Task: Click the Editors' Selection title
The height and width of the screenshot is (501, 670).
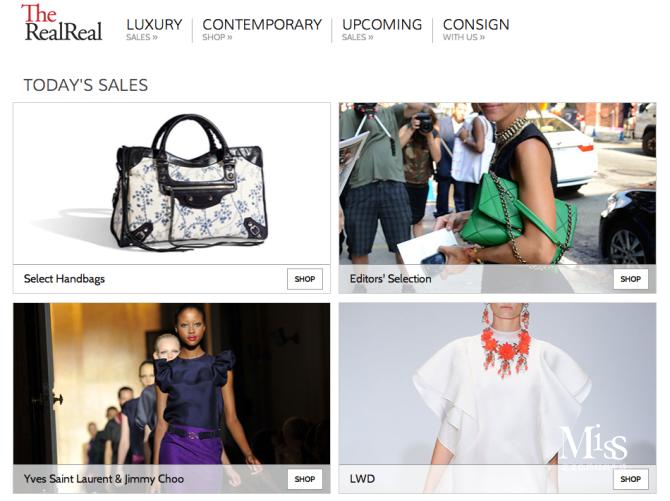Action: [391, 279]
